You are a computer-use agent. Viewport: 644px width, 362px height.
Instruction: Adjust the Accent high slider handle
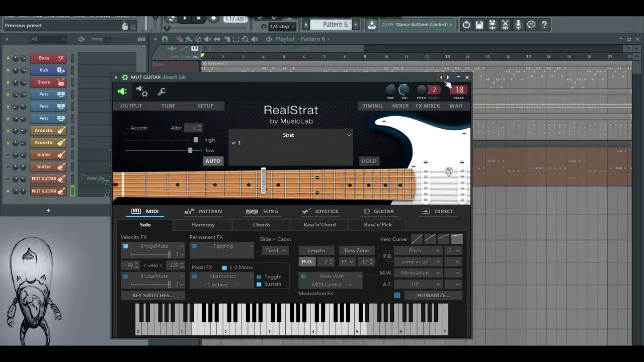click(196, 140)
